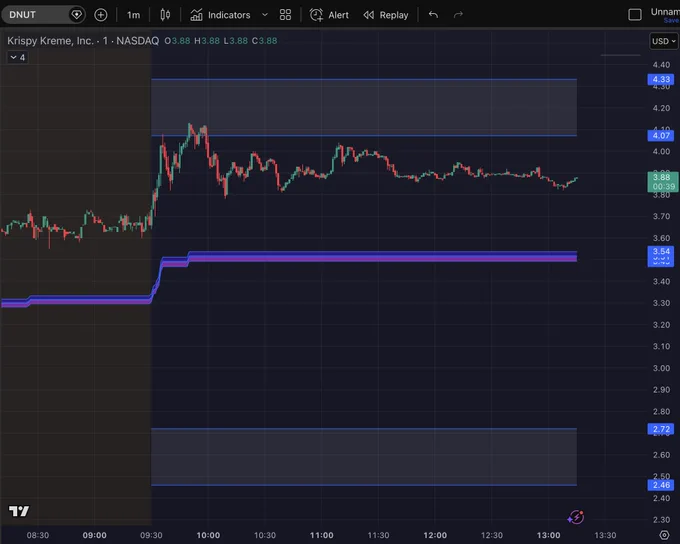The image size is (680, 544).
Task: Click the 11:00 time axis label
Action: [322, 535]
